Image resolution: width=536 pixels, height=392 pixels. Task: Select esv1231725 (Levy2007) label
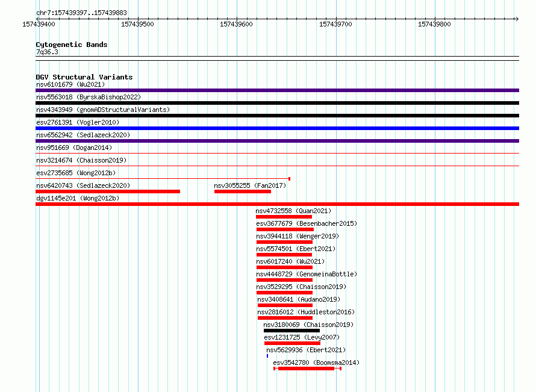[302, 337]
